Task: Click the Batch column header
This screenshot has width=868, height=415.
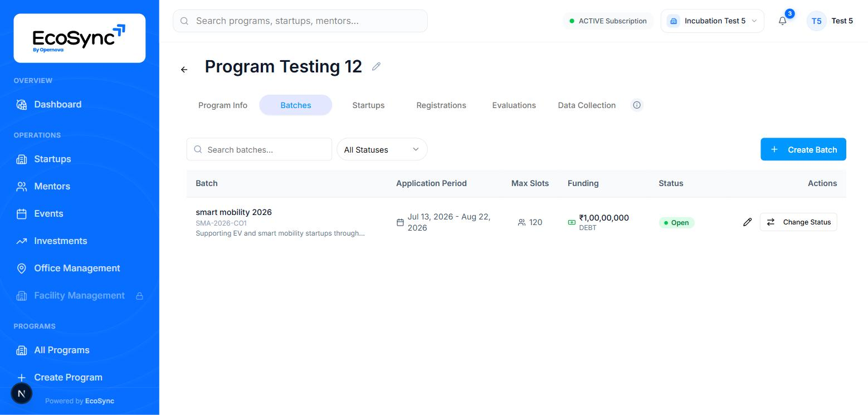Action: [x=207, y=183]
